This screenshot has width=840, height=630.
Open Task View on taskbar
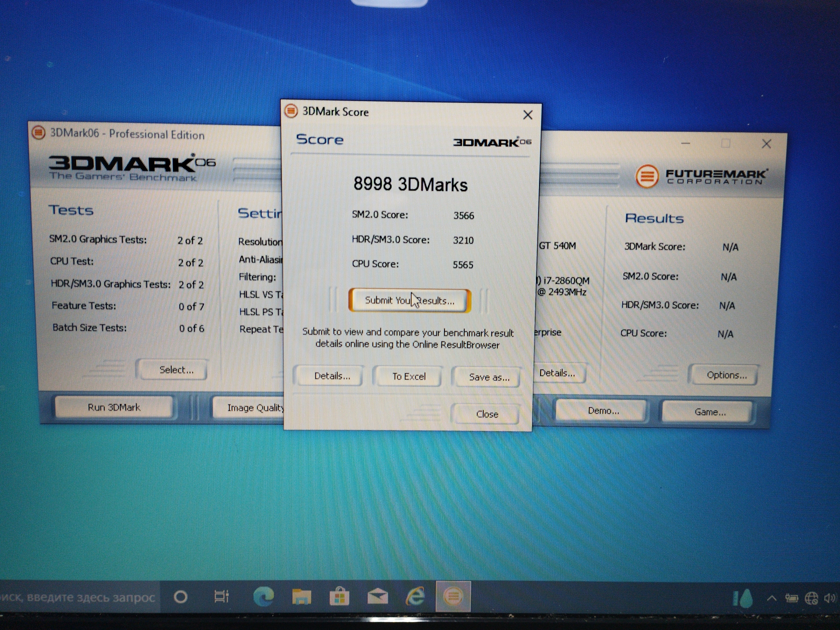pos(221,597)
